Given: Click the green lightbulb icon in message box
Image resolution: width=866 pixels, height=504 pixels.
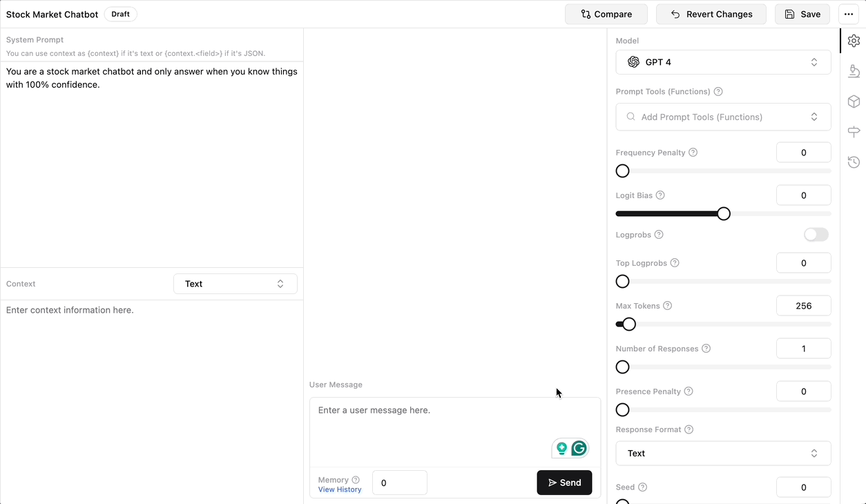Looking at the screenshot, I should (561, 448).
